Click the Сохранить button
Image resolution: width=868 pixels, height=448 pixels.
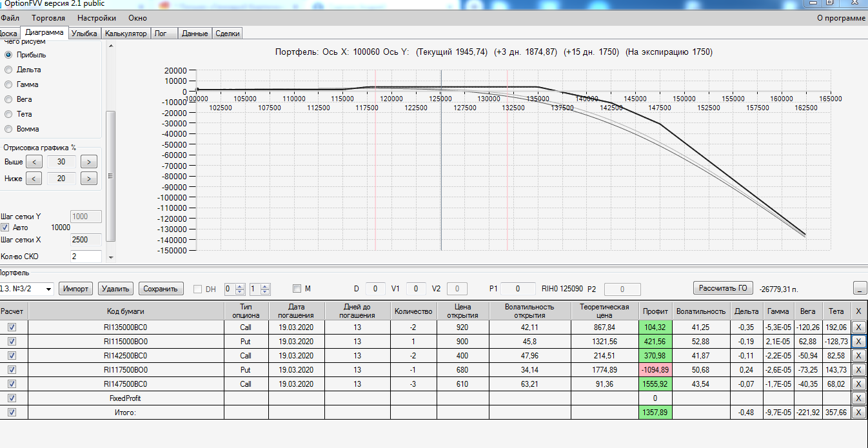[161, 289]
